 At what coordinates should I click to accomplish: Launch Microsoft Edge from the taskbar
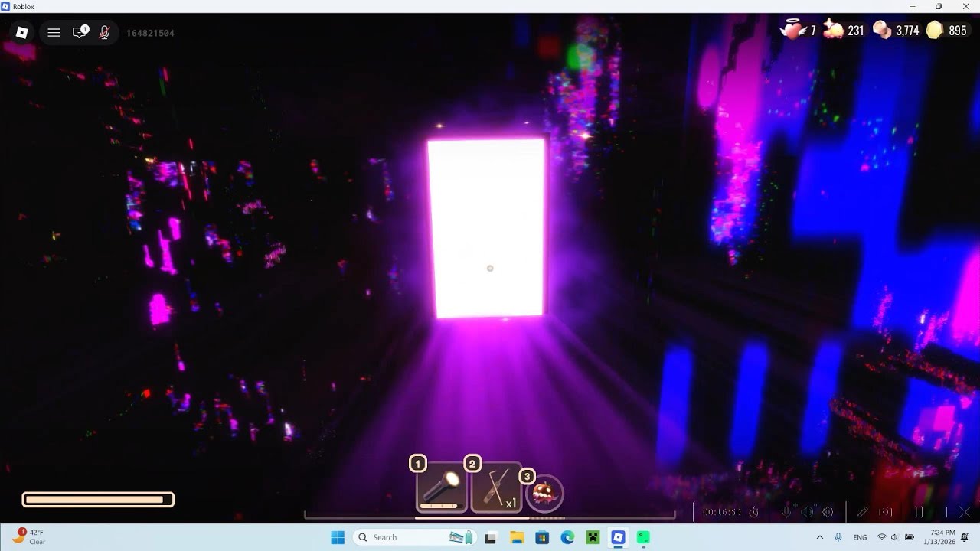pos(567,537)
